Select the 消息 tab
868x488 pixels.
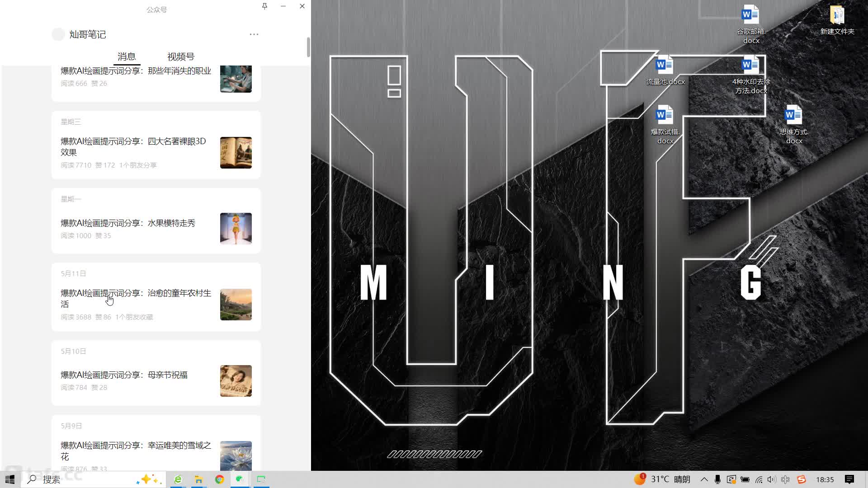click(127, 56)
